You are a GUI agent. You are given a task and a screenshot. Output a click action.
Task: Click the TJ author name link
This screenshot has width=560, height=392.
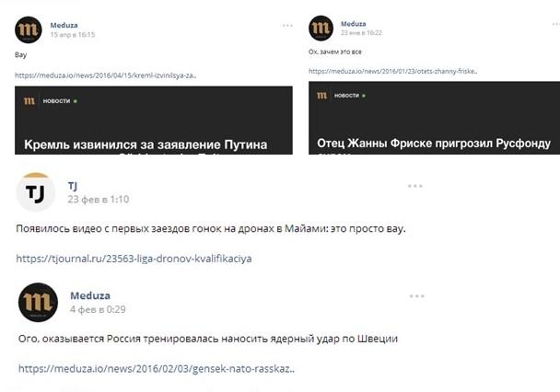[73, 186]
